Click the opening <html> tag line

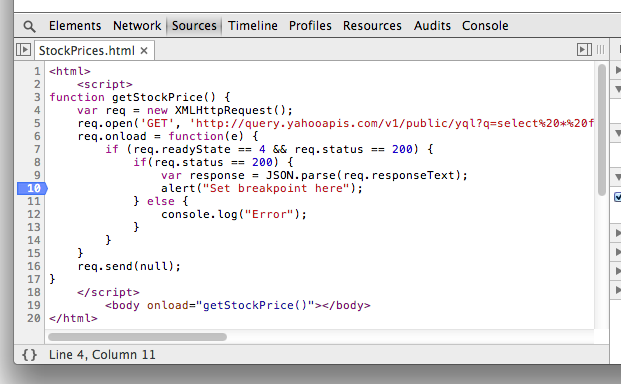coord(70,72)
